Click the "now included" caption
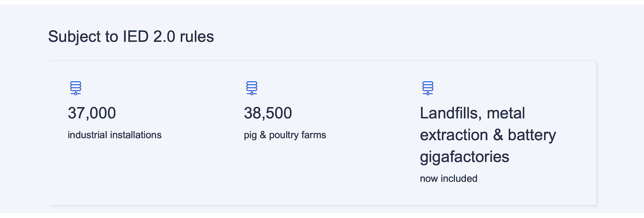The height and width of the screenshot is (218, 644). pos(449,178)
